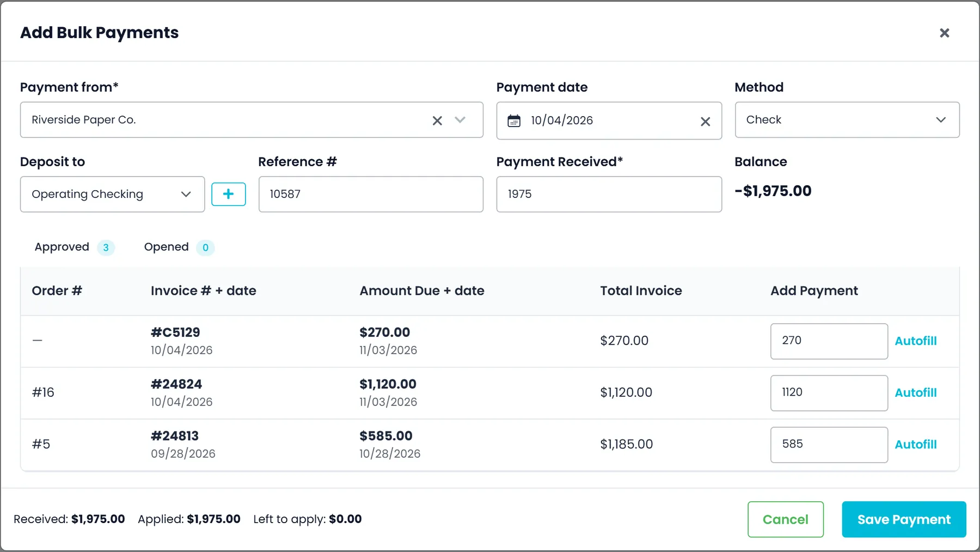
Task: Edit Add Payment amount 1120 field
Action: point(829,393)
